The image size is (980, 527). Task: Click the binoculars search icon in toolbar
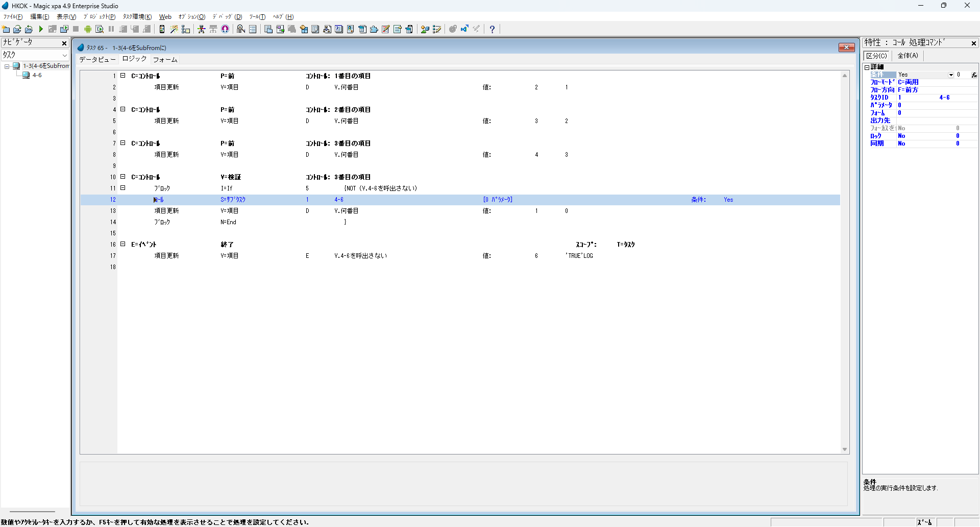tap(241, 29)
